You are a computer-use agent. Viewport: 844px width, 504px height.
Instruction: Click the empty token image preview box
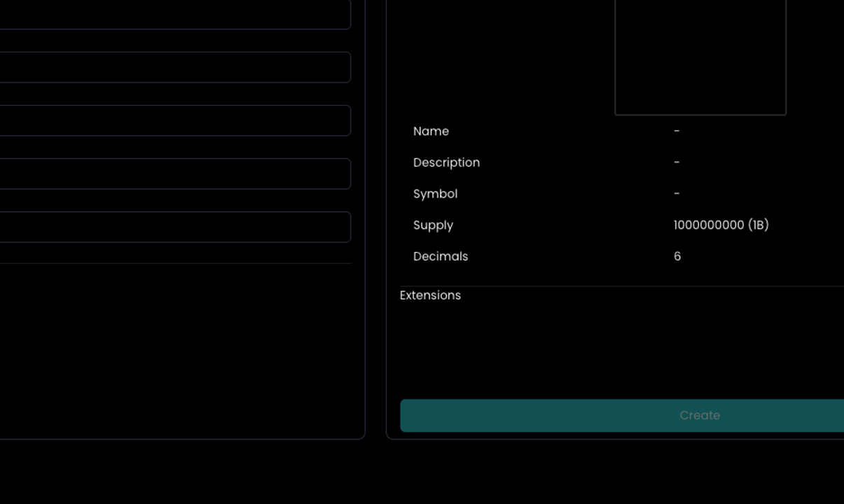[700, 56]
